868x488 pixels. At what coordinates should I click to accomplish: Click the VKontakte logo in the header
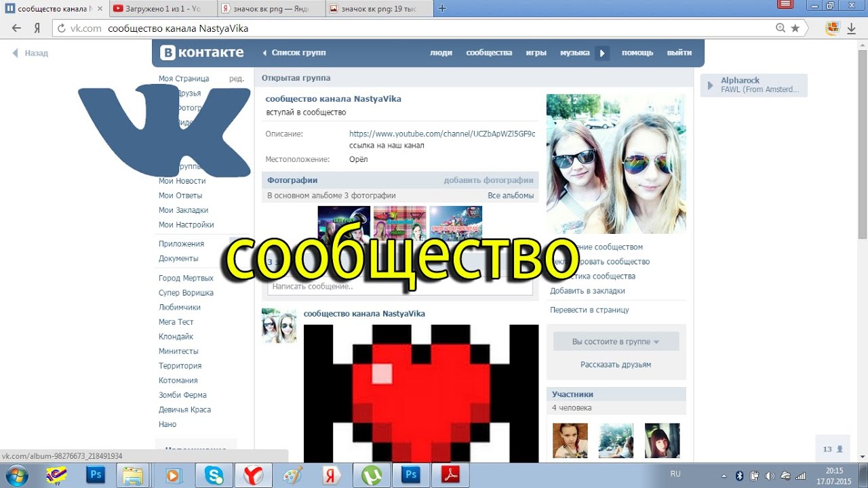point(201,53)
